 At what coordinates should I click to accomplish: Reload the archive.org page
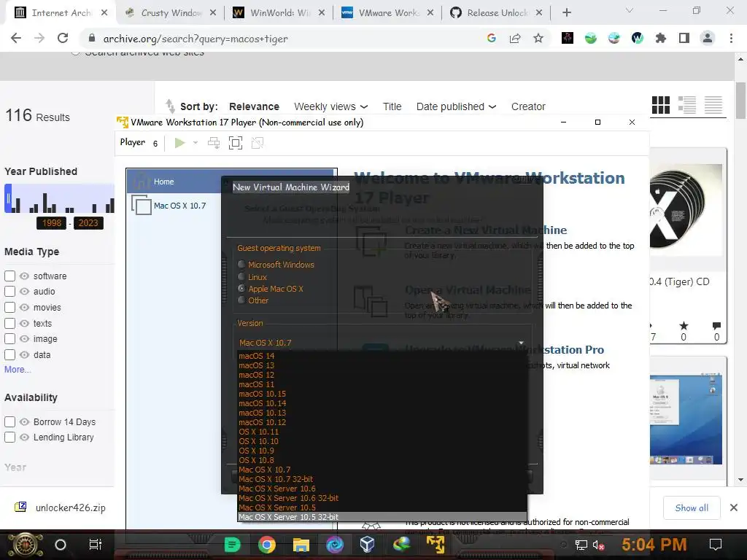click(63, 39)
